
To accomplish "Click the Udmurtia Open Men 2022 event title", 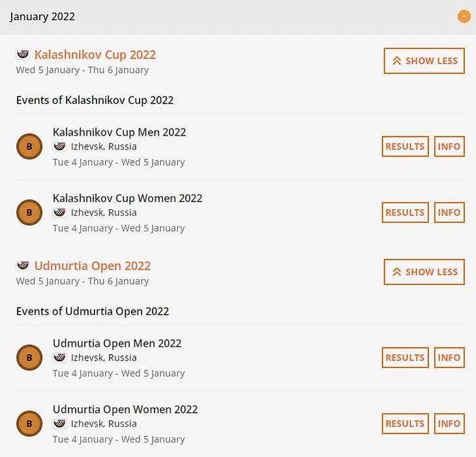I will click(x=117, y=344).
